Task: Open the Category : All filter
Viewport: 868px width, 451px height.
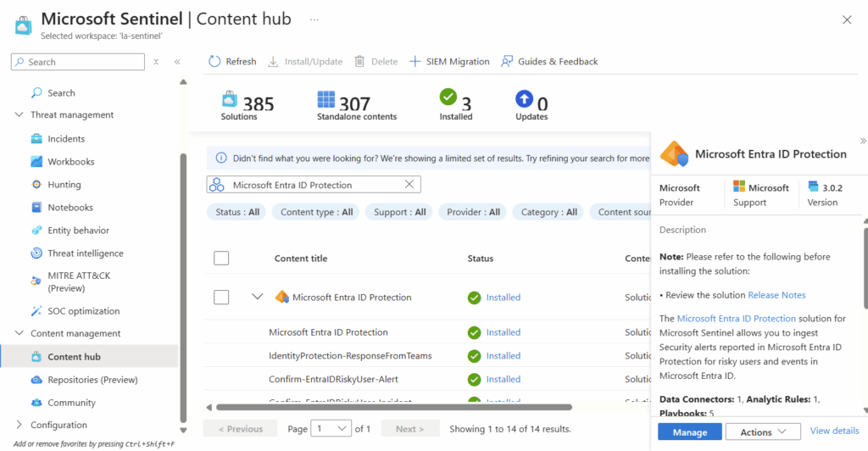Action: pos(548,212)
